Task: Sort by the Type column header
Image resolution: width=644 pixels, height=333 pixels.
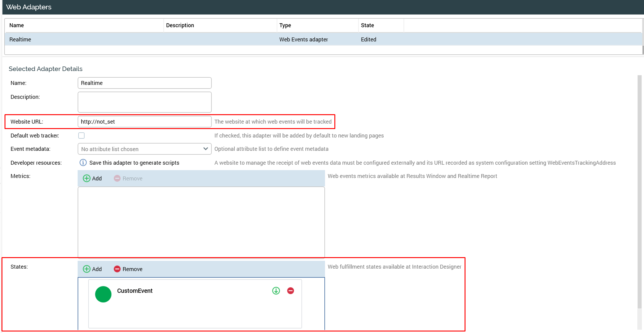Action: 285,25
